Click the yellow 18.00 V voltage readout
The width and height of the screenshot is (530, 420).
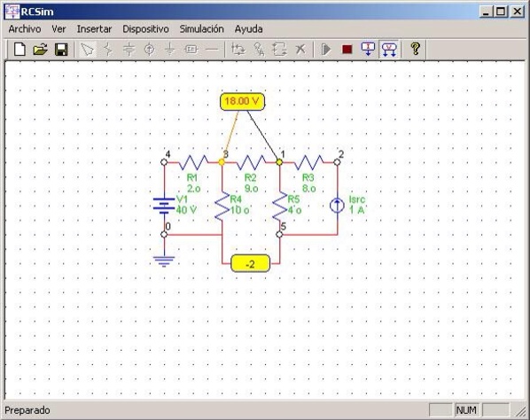click(242, 101)
